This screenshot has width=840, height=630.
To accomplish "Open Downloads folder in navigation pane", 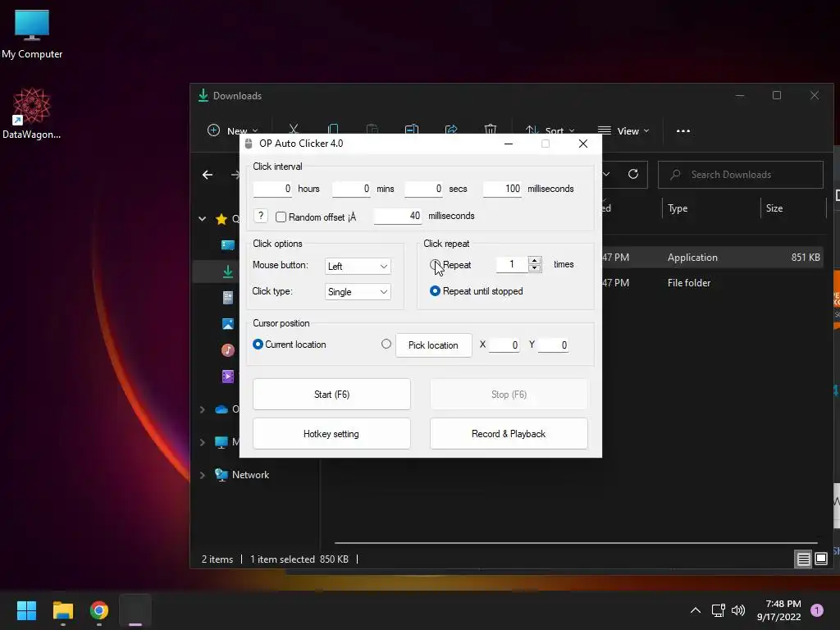I will 228,272.
